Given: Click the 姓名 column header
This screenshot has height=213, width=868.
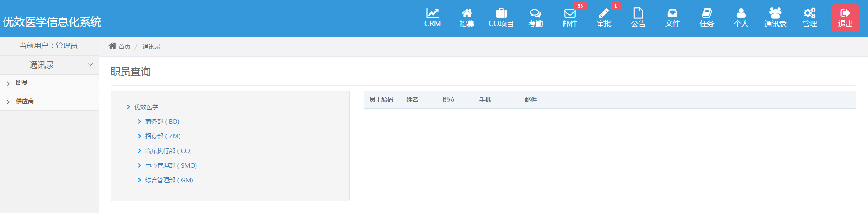Looking at the screenshot, I should click(412, 100).
